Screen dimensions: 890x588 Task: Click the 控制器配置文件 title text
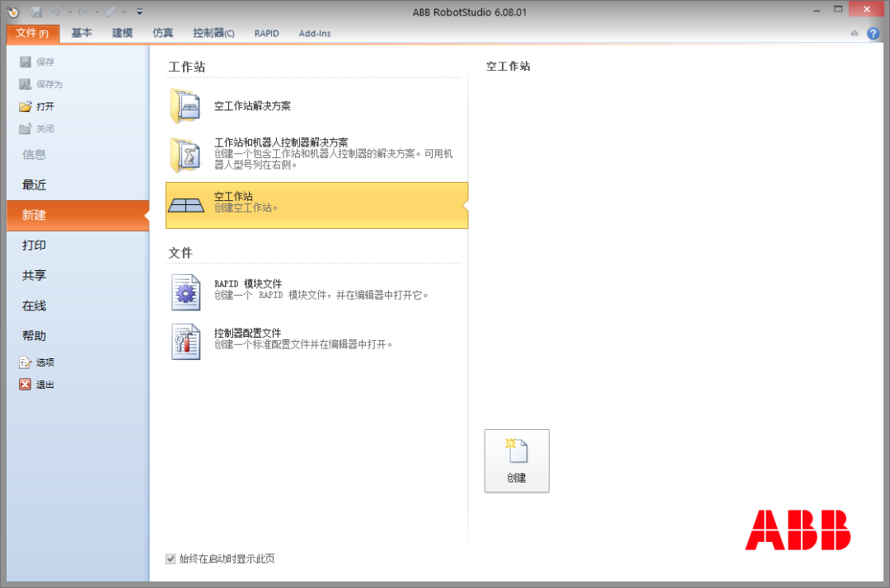tap(247, 333)
